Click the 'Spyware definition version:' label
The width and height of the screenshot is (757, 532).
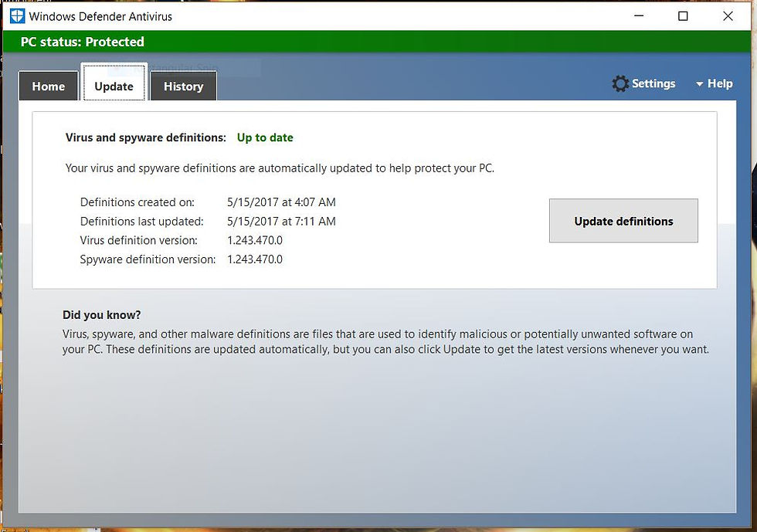click(x=148, y=259)
